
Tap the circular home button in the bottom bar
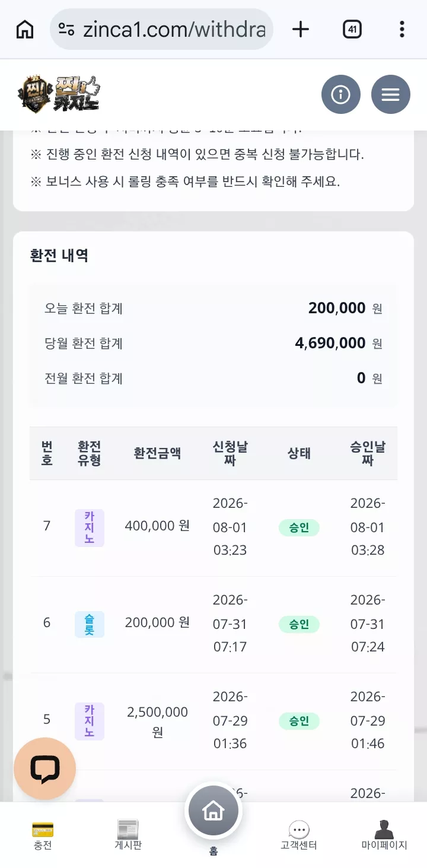(x=213, y=810)
